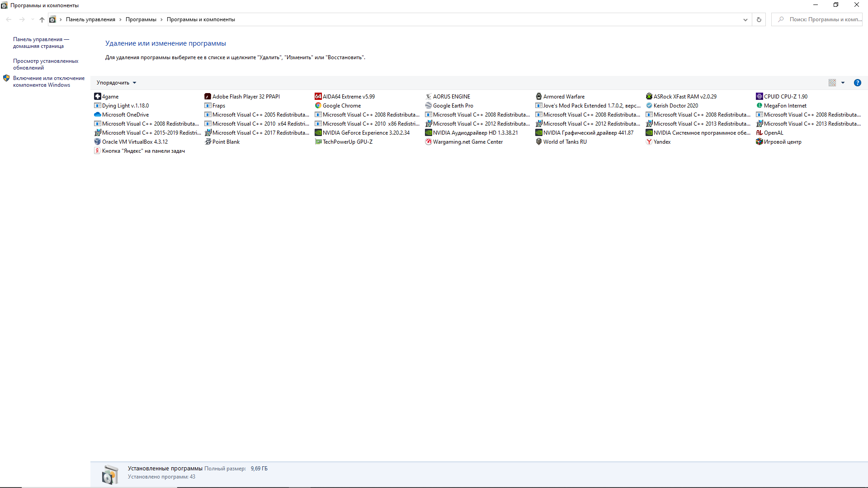Viewport: 868px width, 488px height.
Task: Click the installed programs status bar icon
Action: pyautogui.click(x=110, y=474)
